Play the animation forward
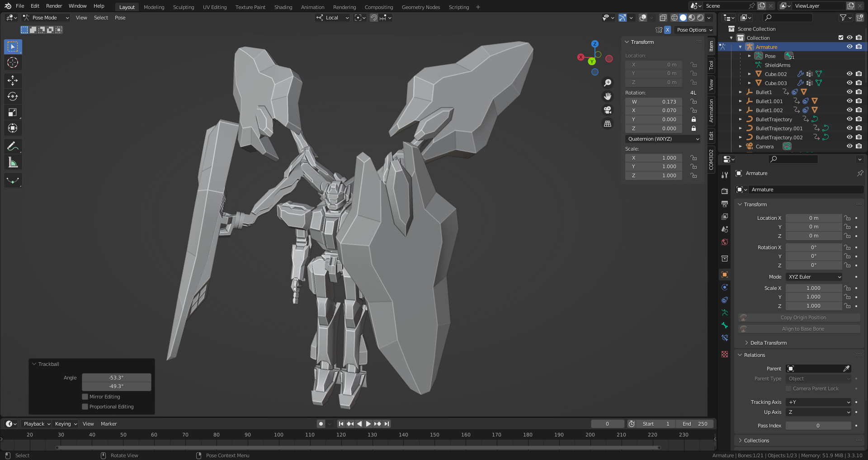 368,424
